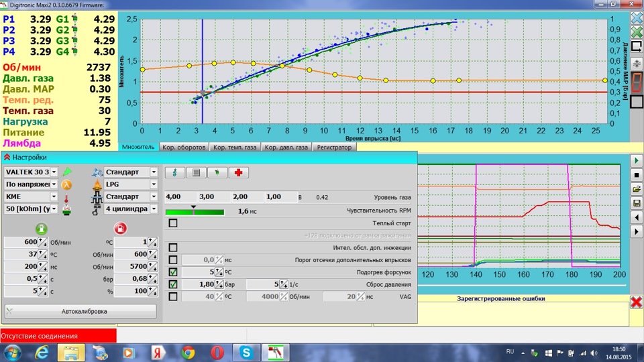Screen dimensions: 644x362
Task: Click the red thermometer icon beside KME
Action: point(66,198)
